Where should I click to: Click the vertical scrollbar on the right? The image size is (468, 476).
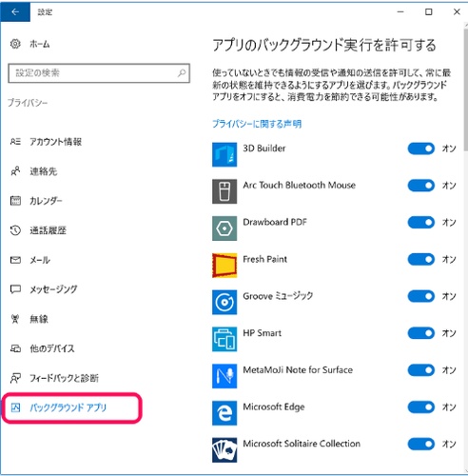click(x=465, y=89)
